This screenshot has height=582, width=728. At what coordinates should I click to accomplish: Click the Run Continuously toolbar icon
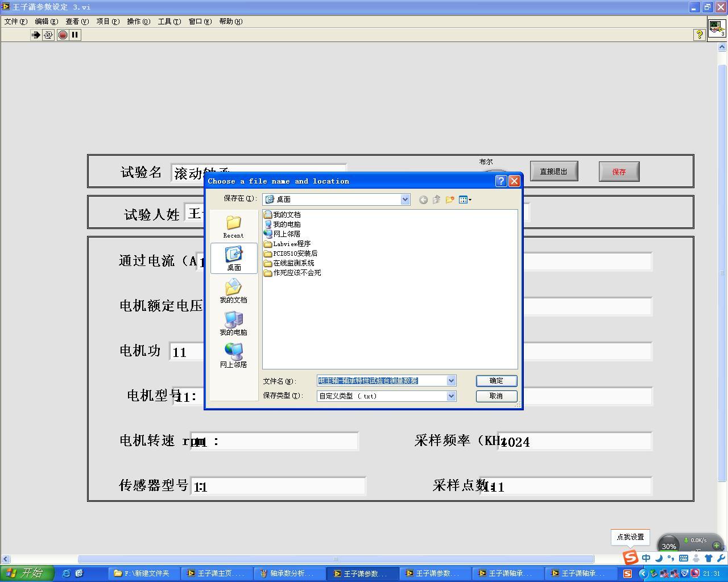tap(48, 35)
